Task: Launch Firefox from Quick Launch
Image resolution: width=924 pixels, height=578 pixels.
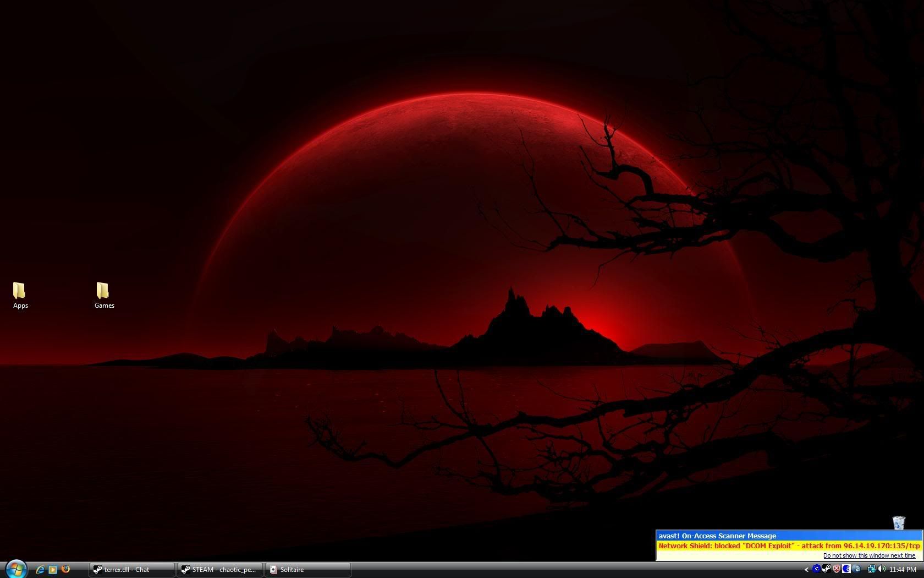Action: click(x=65, y=569)
